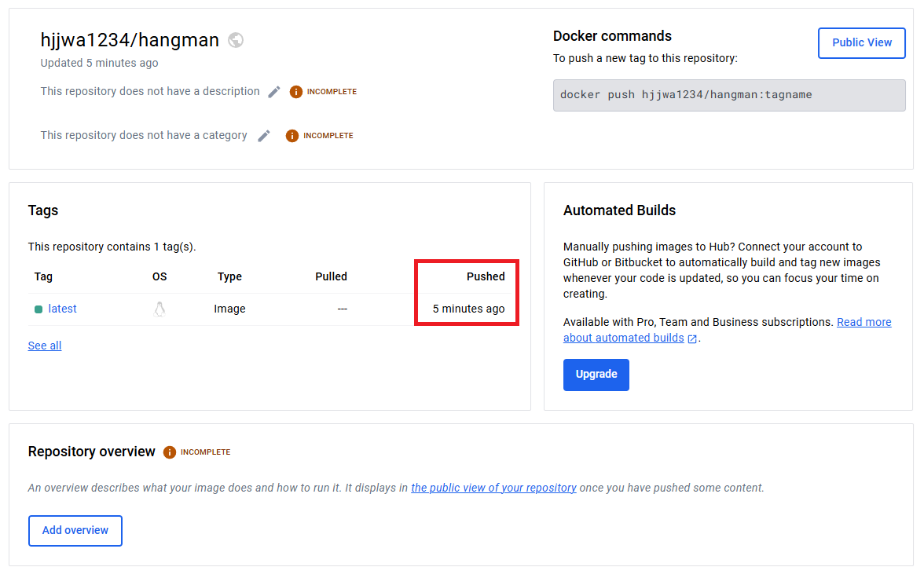Click the Add overview button
Viewport: 924px width, 578px height.
[75, 530]
